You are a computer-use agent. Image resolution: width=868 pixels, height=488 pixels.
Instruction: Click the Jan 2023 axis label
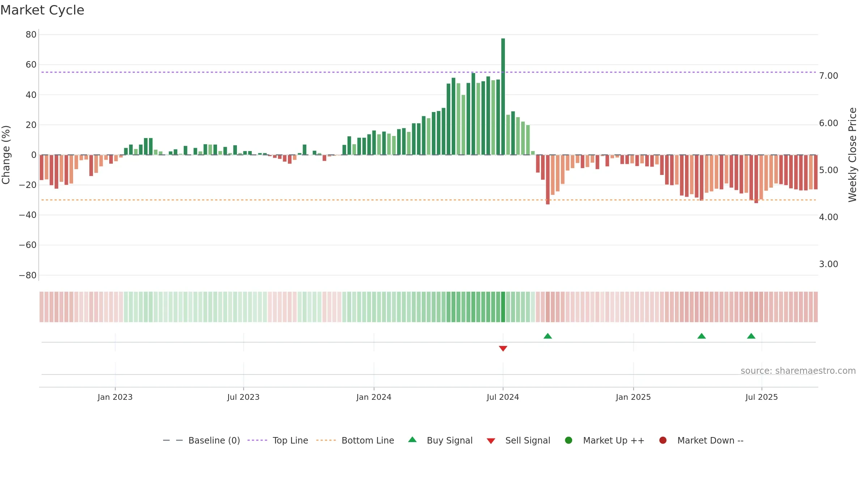tap(115, 397)
